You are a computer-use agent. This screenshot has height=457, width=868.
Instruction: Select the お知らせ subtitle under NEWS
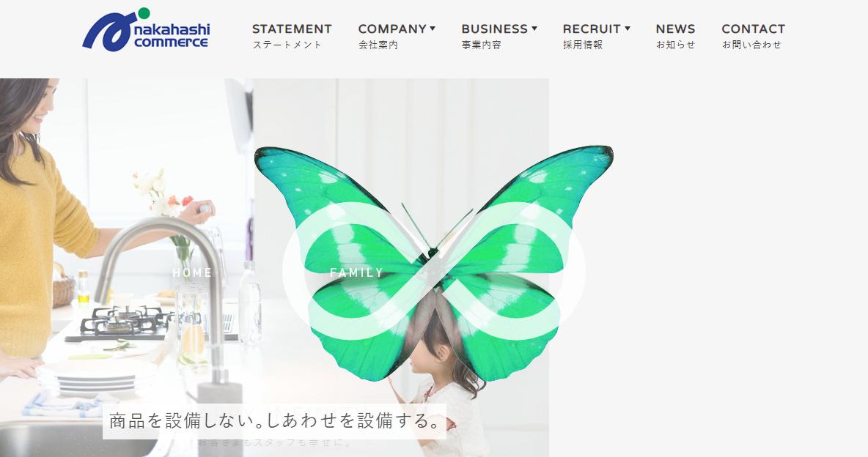pos(675,45)
